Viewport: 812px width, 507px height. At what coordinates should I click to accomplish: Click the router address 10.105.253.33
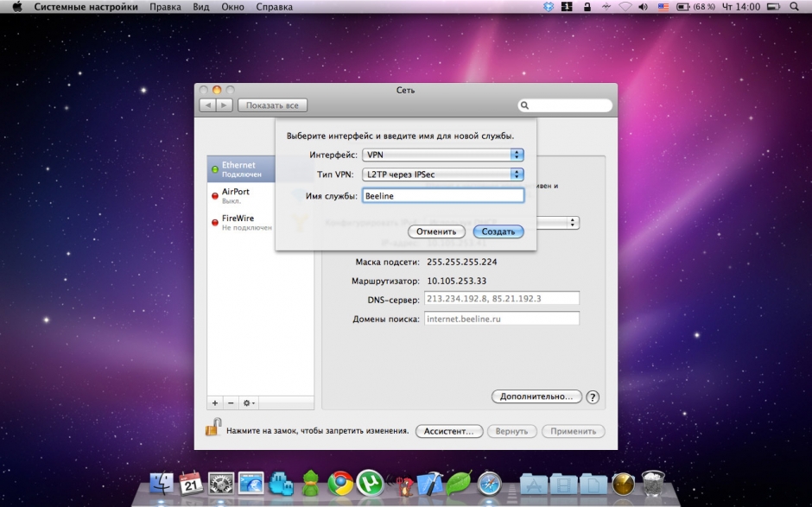pos(456,282)
